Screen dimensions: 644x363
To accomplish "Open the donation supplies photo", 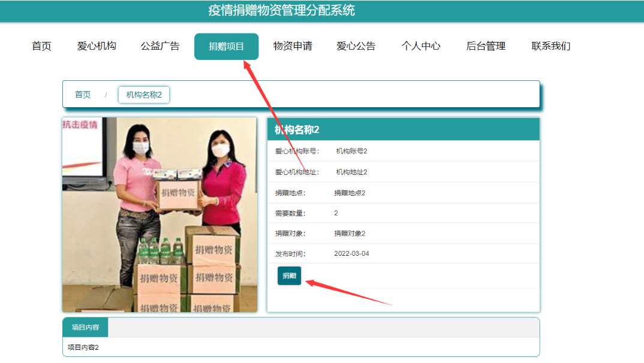I will [160, 214].
